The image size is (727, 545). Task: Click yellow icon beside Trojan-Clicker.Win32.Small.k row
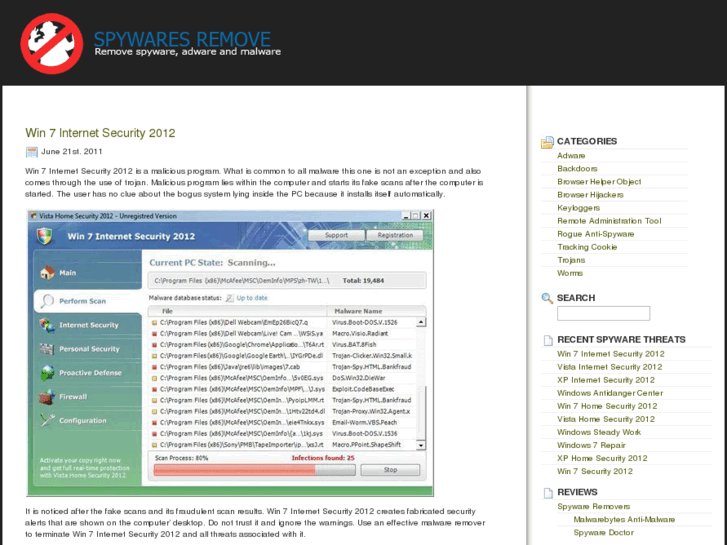[154, 356]
